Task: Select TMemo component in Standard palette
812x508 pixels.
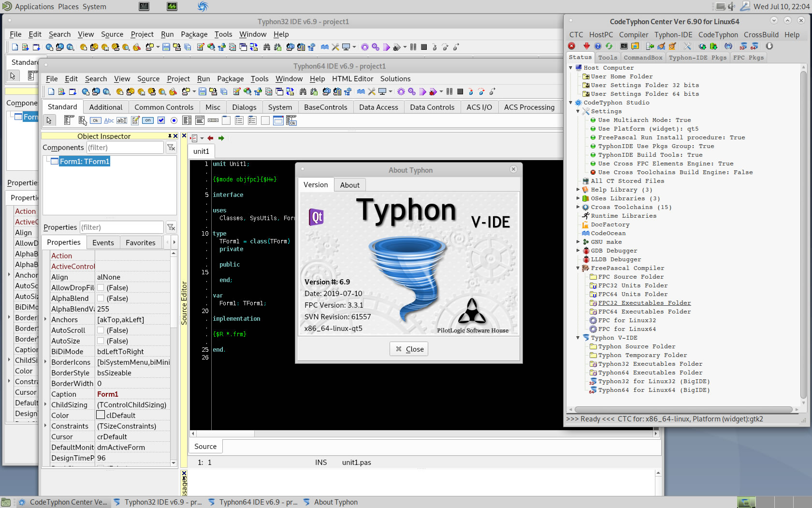Action: tap(135, 120)
